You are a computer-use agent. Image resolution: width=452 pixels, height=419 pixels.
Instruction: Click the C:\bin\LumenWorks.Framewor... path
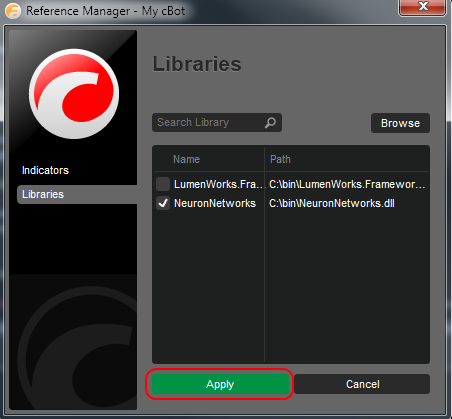click(347, 184)
